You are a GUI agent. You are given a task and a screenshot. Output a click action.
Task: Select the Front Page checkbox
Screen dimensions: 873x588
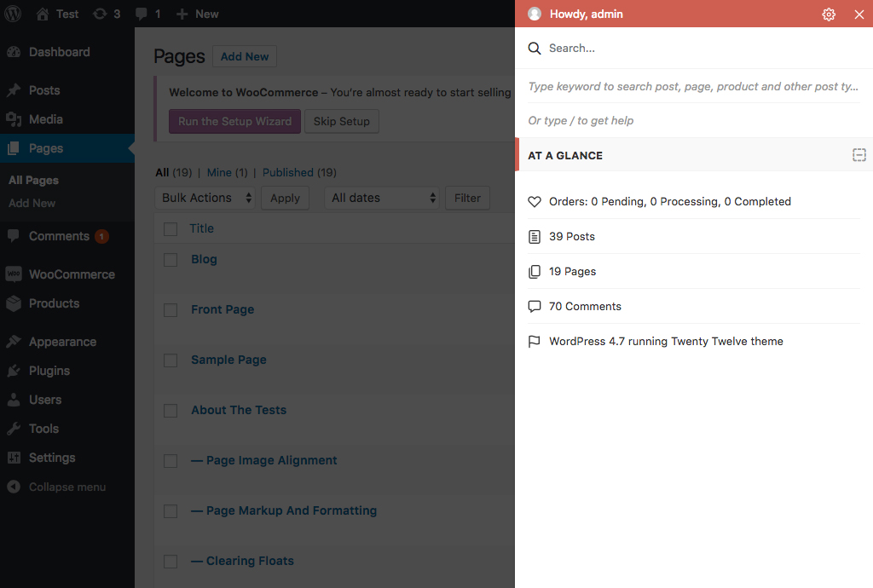click(171, 310)
